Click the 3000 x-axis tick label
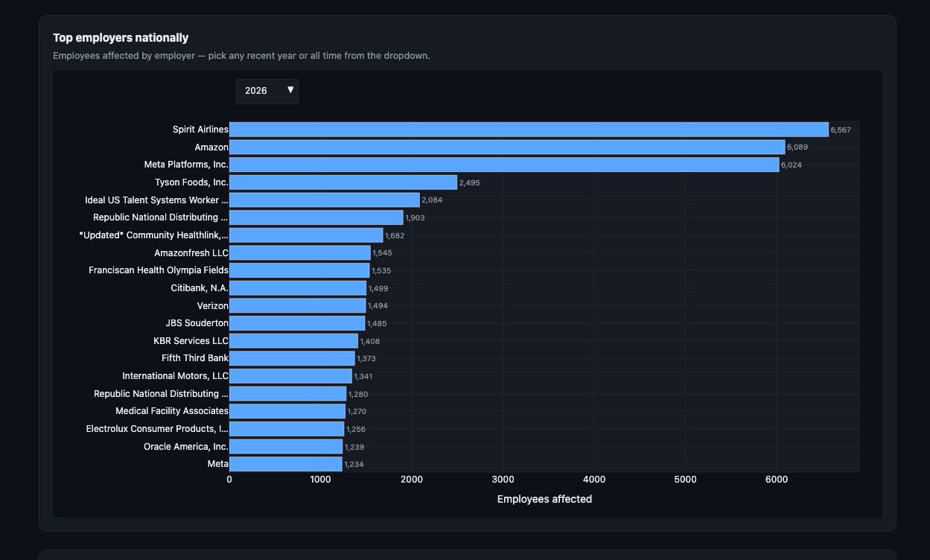 point(503,480)
